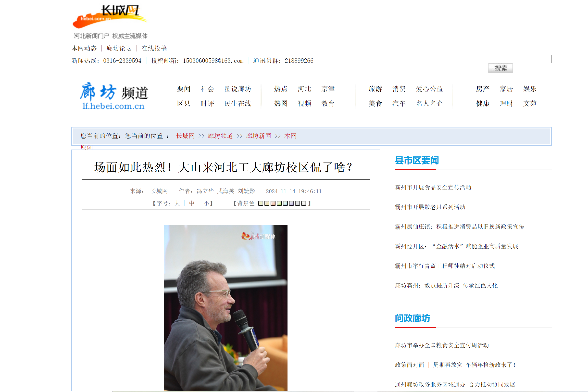
Task: Open the 县市区要闻 section heading
Action: point(417,161)
